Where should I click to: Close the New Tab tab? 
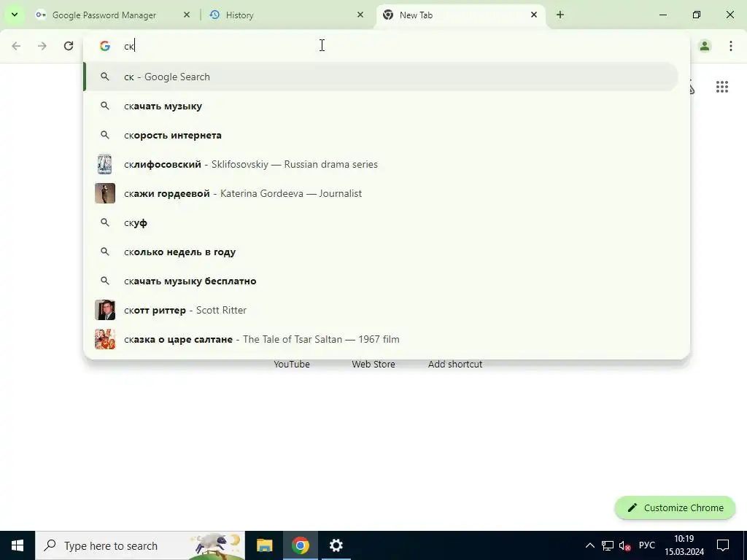tap(534, 15)
